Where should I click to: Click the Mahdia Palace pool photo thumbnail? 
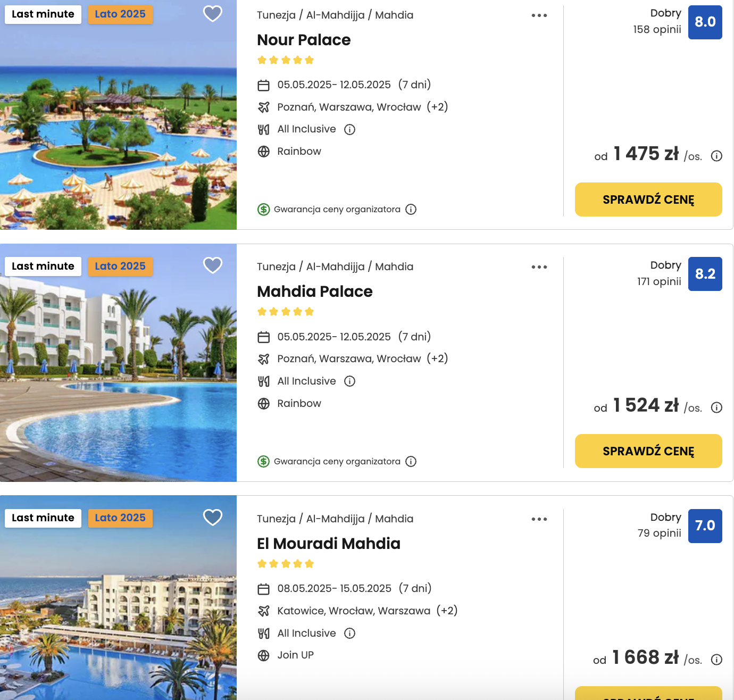pyautogui.click(x=118, y=363)
